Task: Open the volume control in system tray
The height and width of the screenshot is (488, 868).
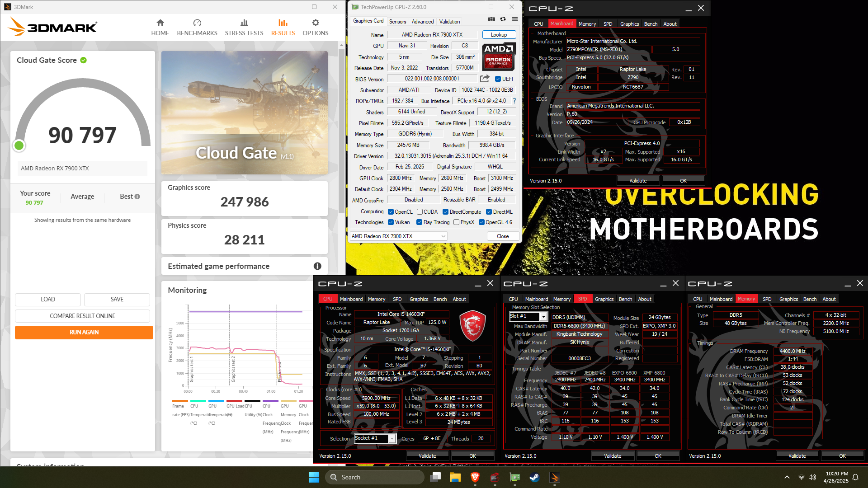Action: coord(812,477)
